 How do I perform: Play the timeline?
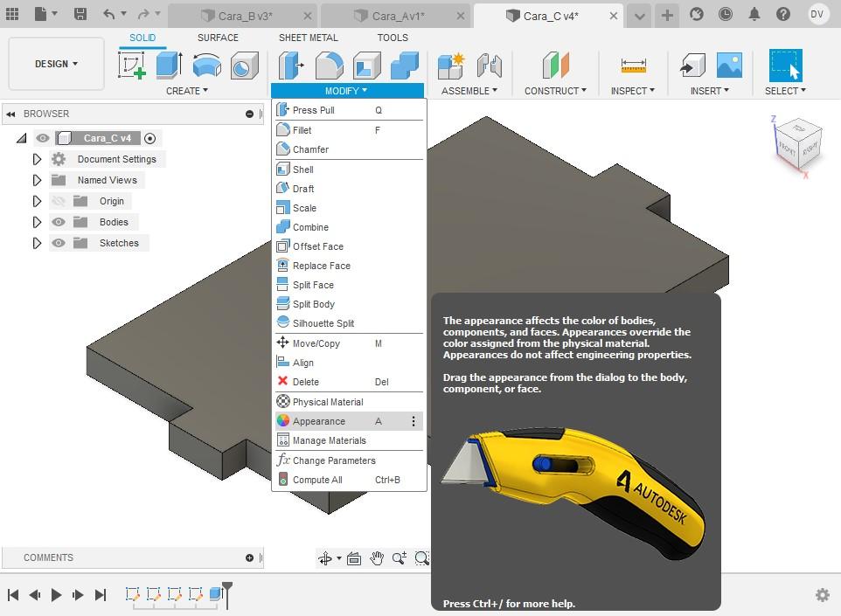56,594
